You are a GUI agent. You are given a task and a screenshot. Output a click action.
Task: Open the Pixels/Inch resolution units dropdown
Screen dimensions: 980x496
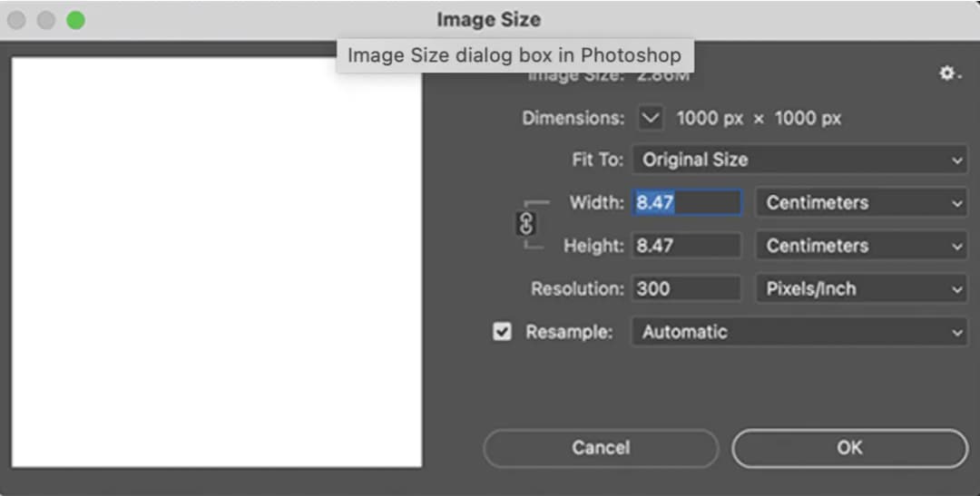pos(861,288)
